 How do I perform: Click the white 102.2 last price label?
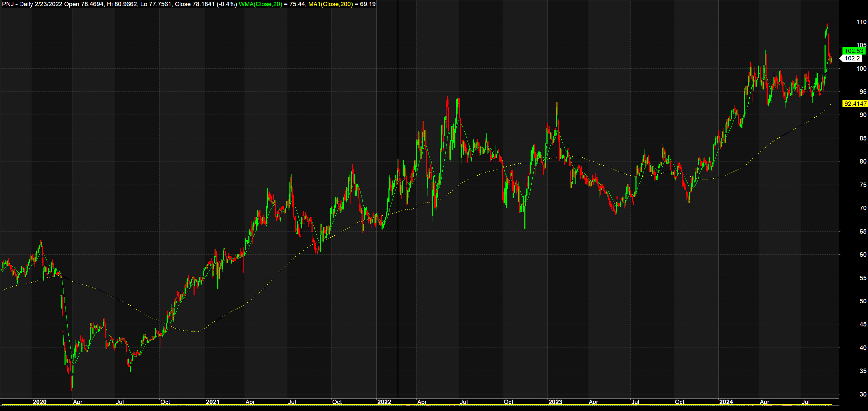852,58
